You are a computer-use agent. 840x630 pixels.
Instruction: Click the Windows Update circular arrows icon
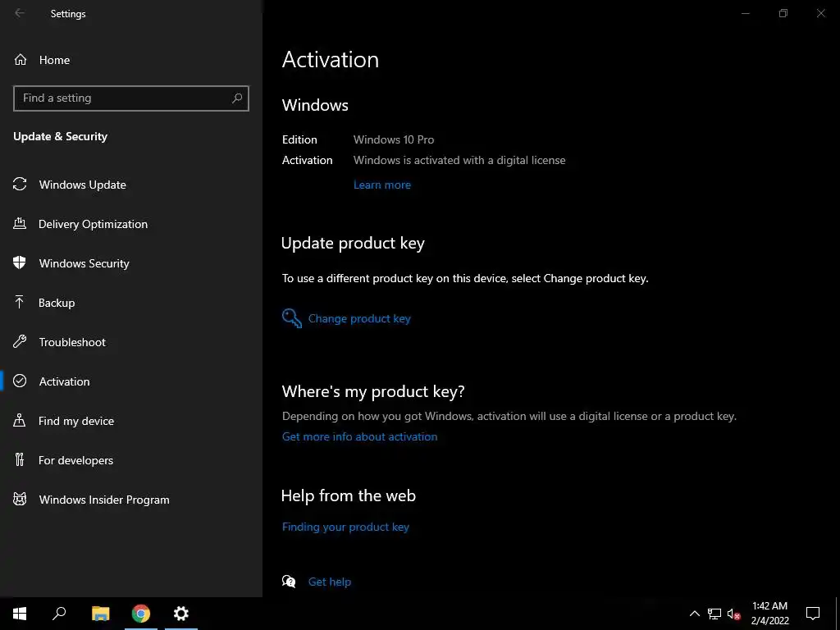[x=20, y=185]
